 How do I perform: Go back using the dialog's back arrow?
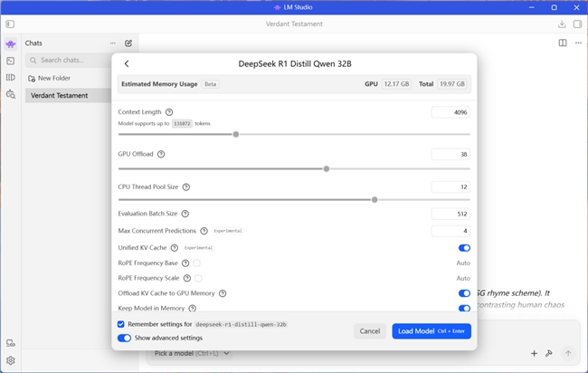click(127, 64)
